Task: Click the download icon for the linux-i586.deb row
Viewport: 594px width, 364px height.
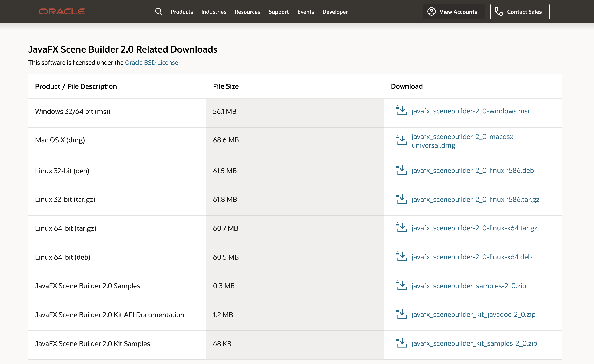Action: pos(402,170)
